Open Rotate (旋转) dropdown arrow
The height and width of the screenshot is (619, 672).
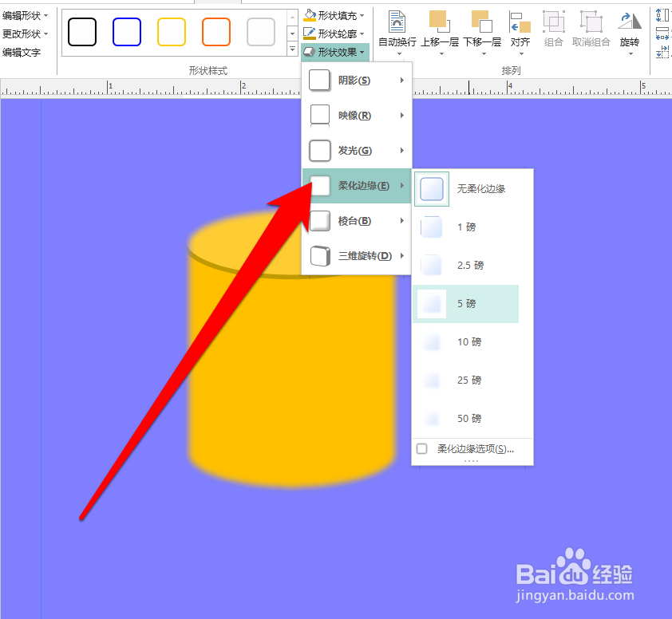point(630,54)
